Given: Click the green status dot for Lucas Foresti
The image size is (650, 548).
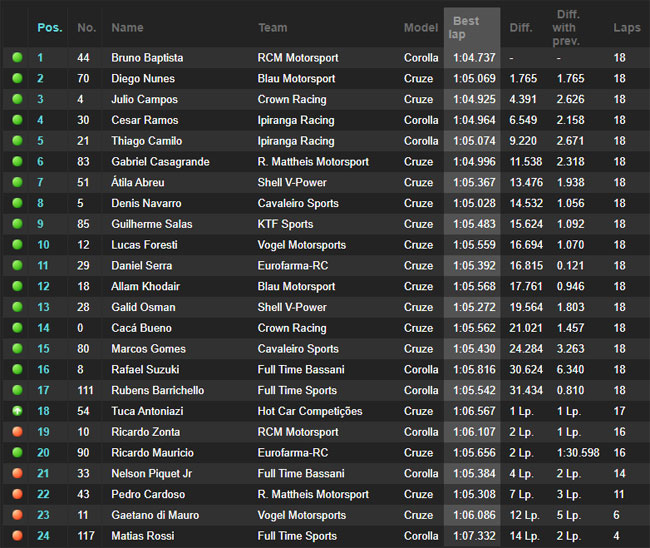Looking at the screenshot, I should click(17, 245).
